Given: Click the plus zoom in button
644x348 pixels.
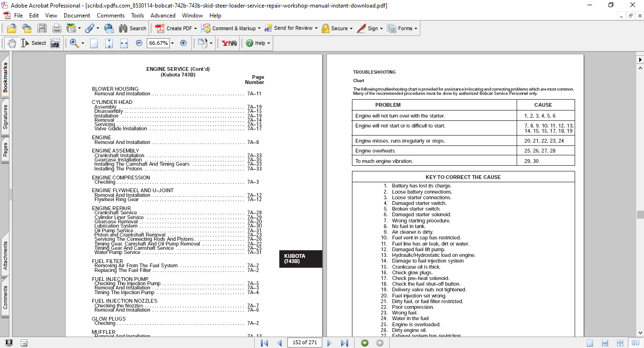Looking at the screenshot, I should click(184, 43).
